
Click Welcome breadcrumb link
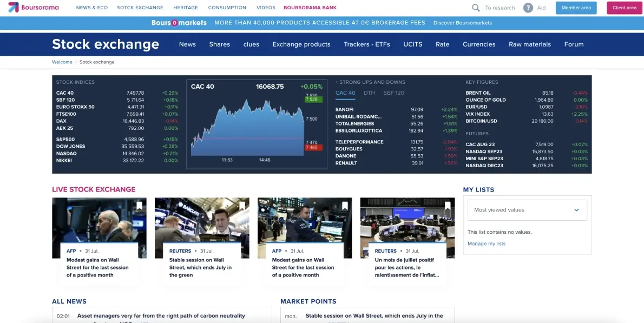coord(62,62)
